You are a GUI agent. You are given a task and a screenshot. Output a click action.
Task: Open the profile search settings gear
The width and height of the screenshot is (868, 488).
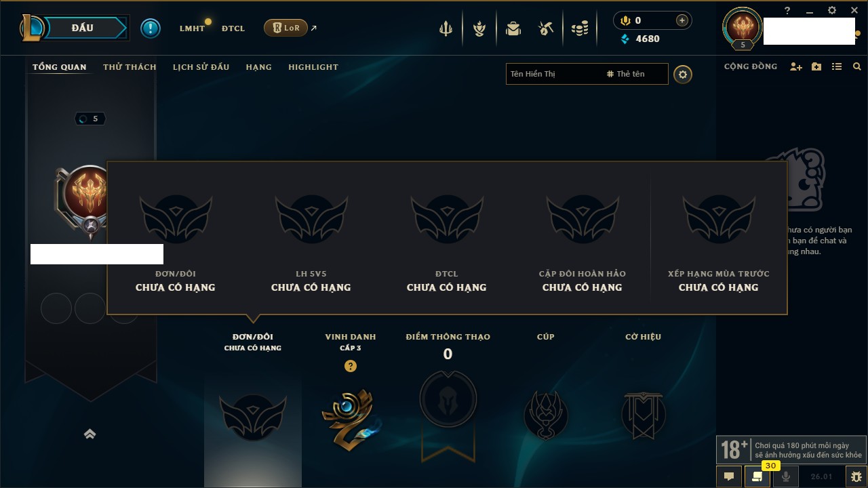coord(683,75)
